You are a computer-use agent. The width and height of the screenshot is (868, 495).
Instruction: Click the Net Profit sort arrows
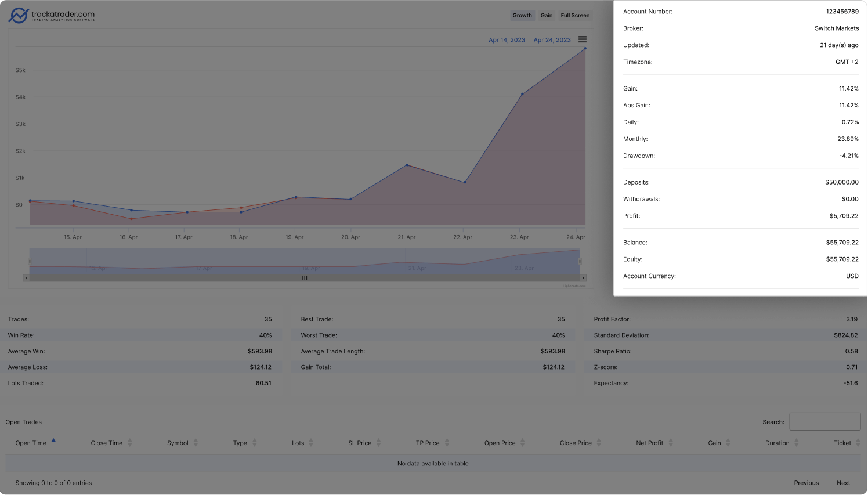pos(671,443)
